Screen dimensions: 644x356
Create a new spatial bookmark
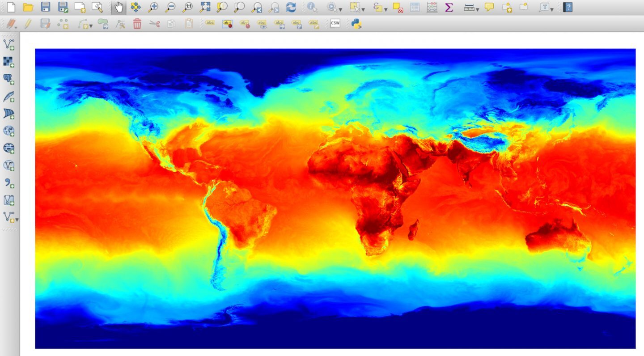coord(507,7)
